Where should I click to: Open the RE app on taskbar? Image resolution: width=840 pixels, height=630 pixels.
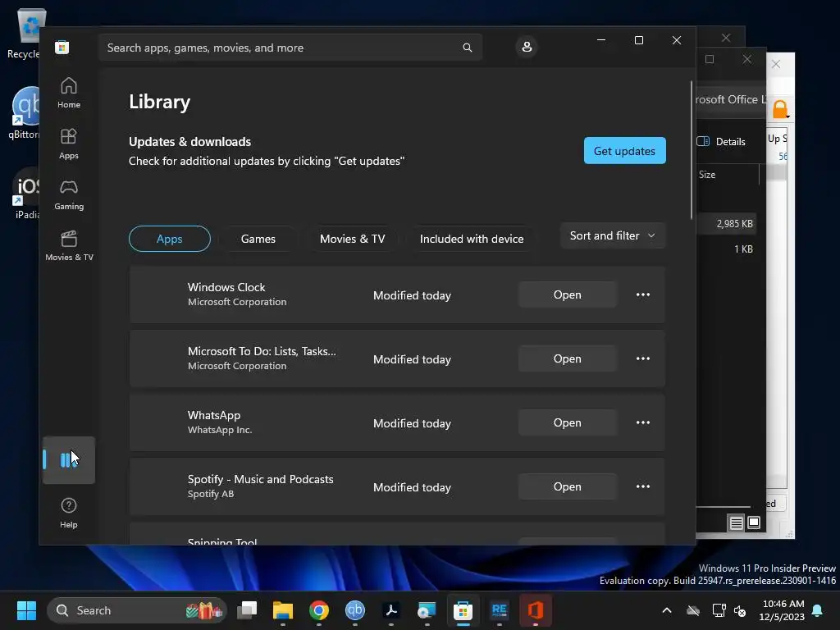pos(500,610)
